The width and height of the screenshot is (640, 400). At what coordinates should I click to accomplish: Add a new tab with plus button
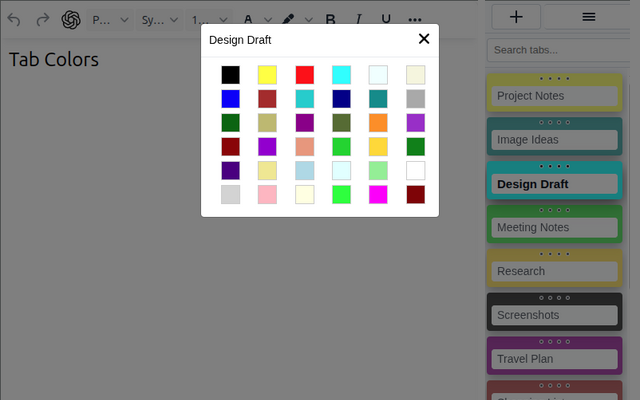click(x=516, y=17)
